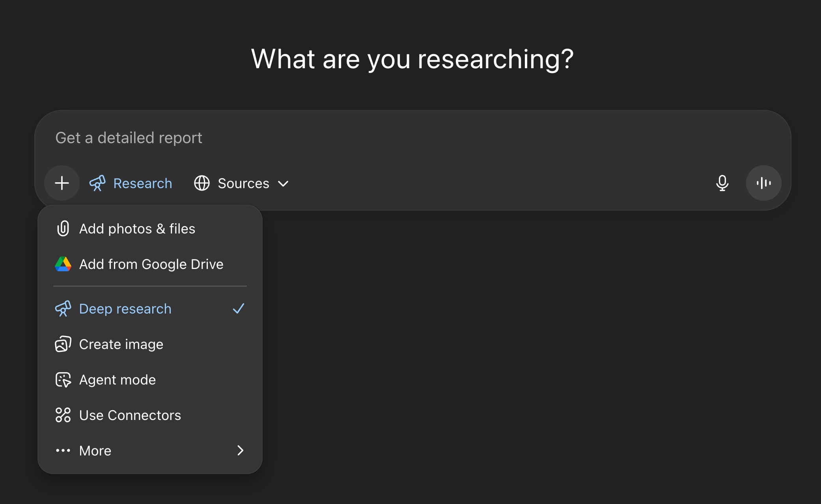Screen dimensions: 821x504
Task: Select Agent mode from the menu
Action: tap(118, 380)
